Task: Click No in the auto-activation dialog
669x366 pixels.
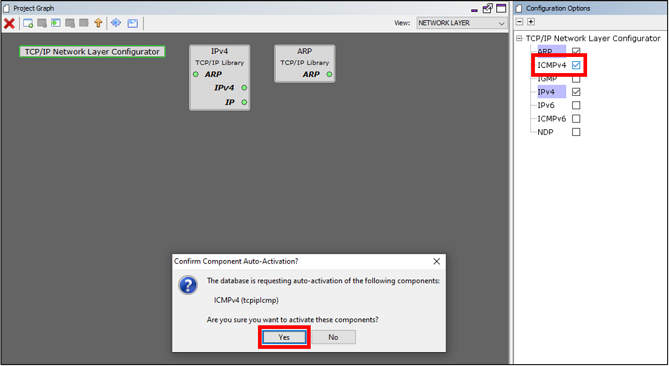Action: (333, 337)
